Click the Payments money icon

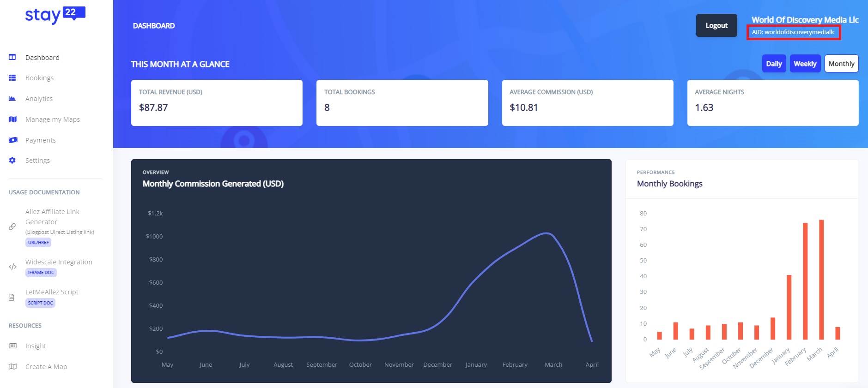click(x=13, y=140)
